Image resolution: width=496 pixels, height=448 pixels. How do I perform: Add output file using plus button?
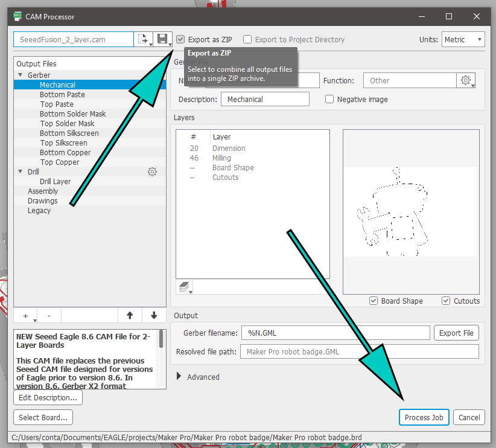click(x=25, y=315)
